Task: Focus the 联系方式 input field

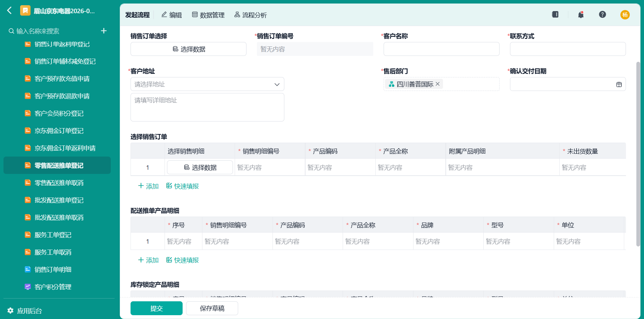Action: [568, 49]
